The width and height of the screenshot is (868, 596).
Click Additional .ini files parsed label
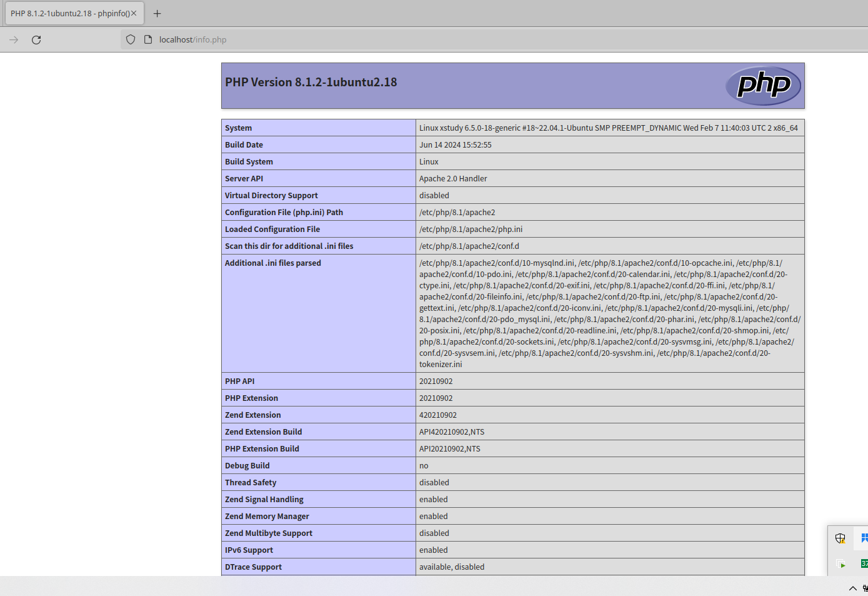(273, 263)
